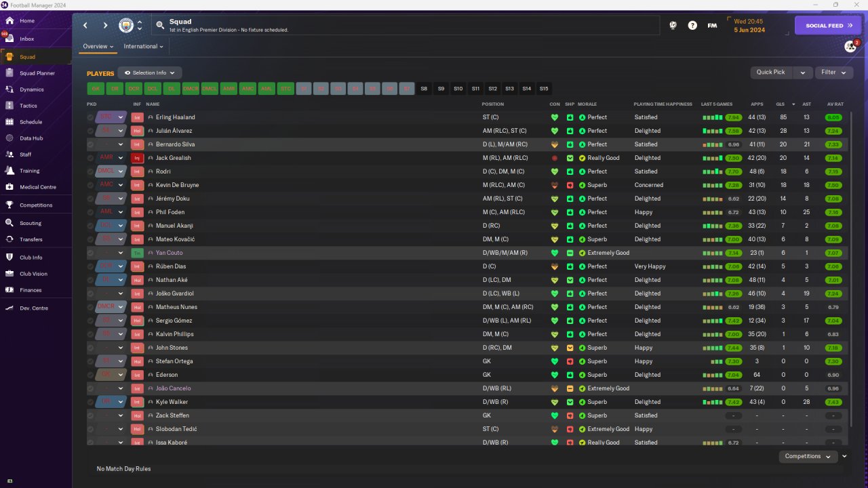Open Kevin De Bruyne's player profile
Viewport: 868px width, 488px height.
pos(177,185)
